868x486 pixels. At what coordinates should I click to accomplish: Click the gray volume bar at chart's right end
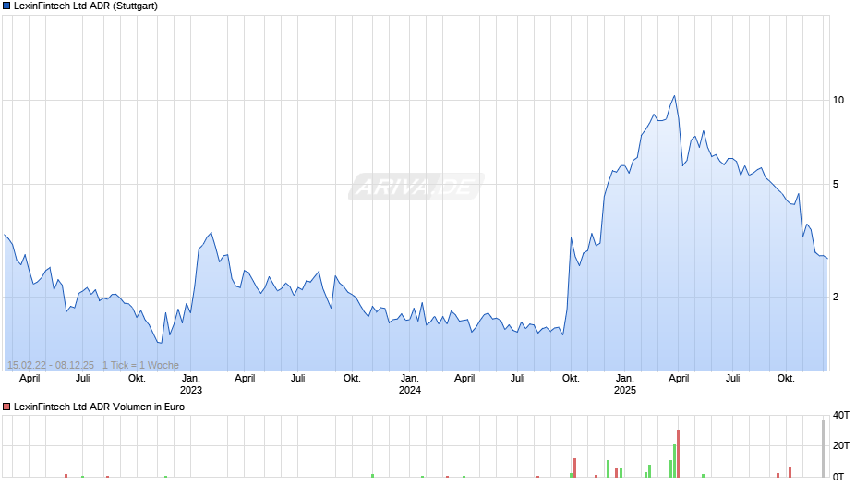(823, 449)
